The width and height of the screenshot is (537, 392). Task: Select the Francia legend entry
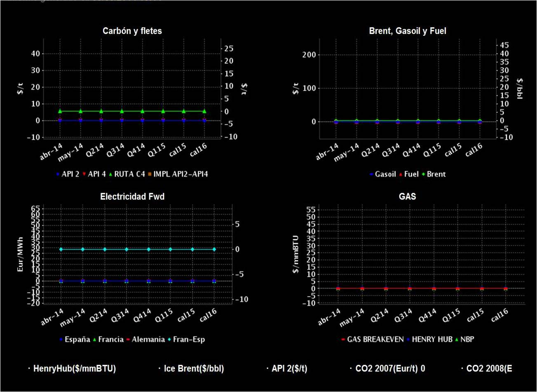pyautogui.click(x=108, y=340)
